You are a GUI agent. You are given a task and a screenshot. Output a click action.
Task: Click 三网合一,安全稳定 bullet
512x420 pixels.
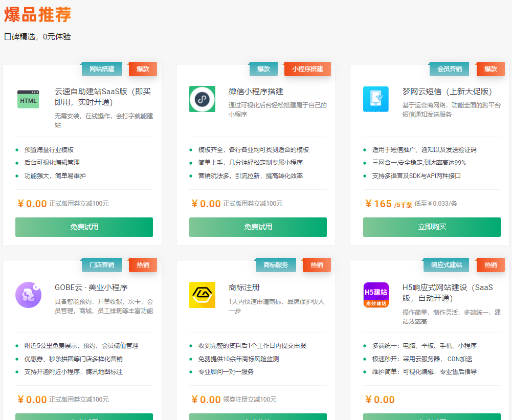(x=419, y=163)
